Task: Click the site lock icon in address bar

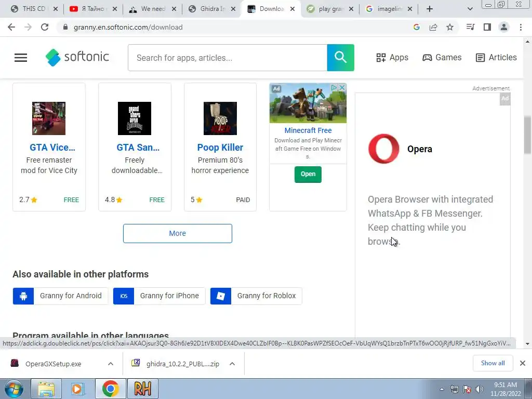Action: [65, 27]
